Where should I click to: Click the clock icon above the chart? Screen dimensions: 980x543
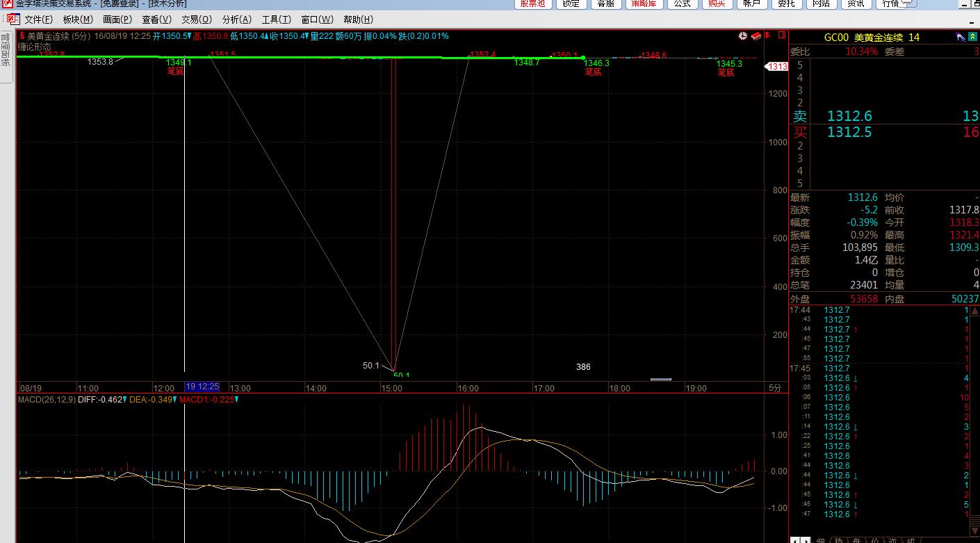click(743, 36)
